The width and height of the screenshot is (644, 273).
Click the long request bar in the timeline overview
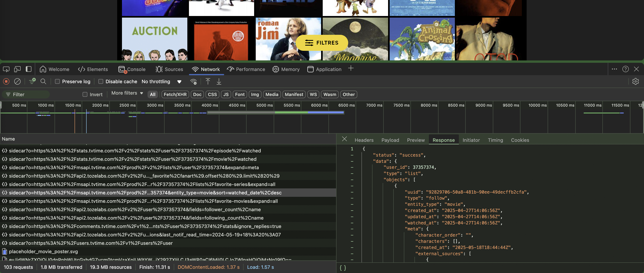coord(276,113)
